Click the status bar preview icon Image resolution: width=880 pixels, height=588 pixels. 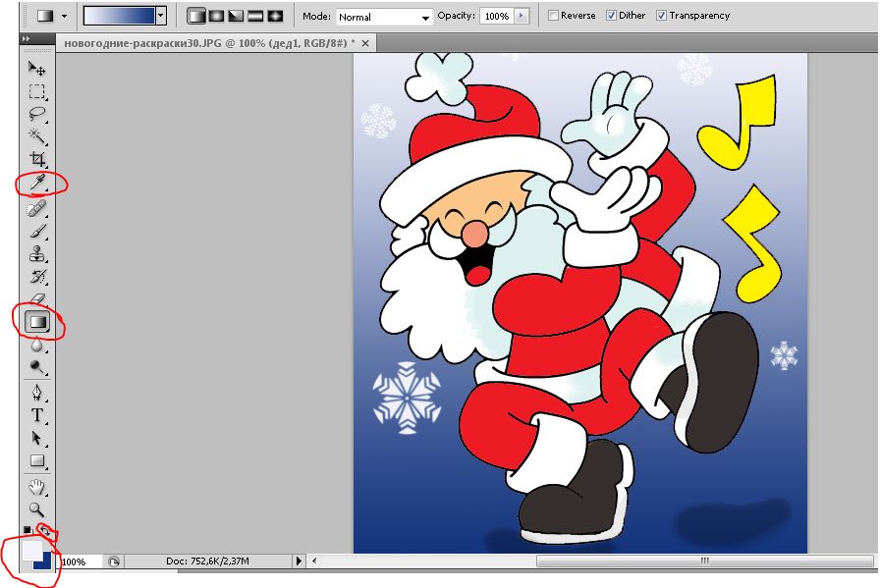114,561
